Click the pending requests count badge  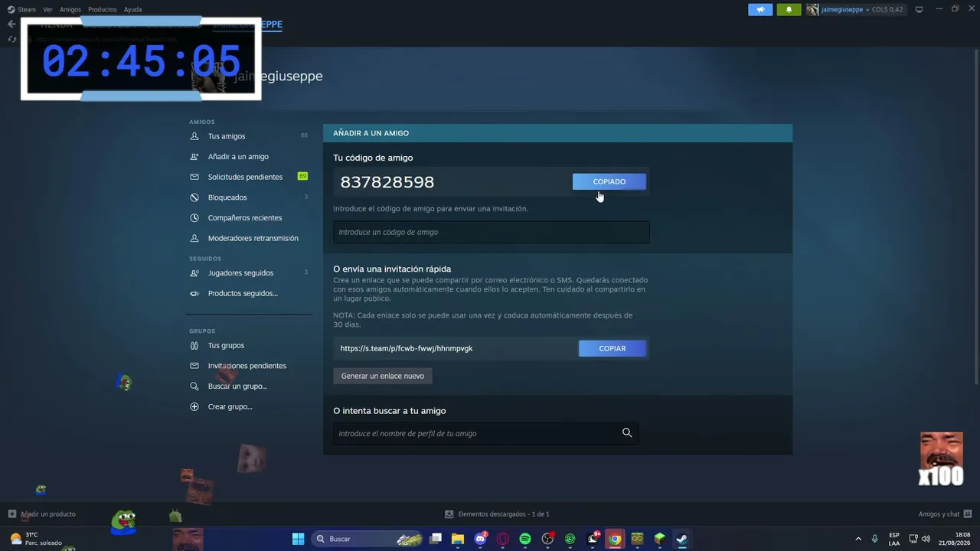(302, 177)
